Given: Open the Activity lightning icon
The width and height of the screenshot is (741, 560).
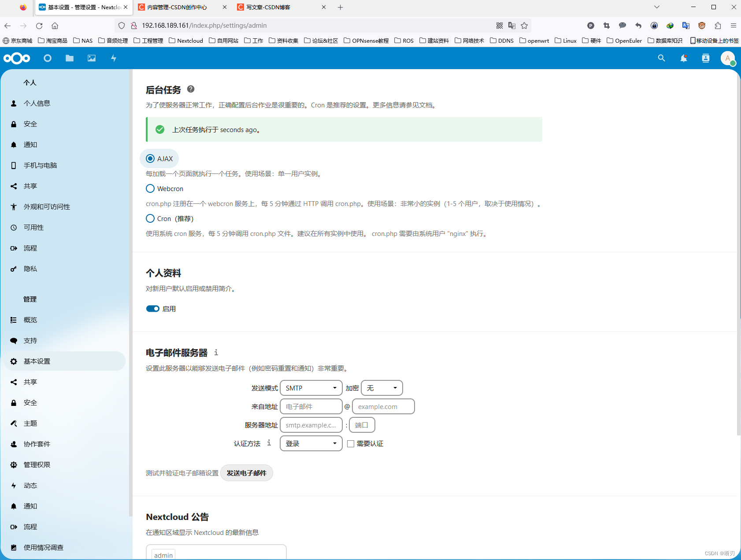Looking at the screenshot, I should click(114, 58).
